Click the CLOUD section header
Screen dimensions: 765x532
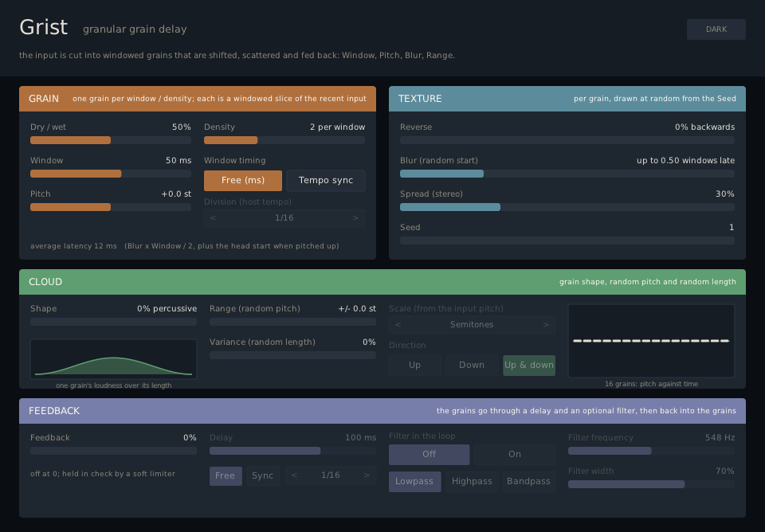point(382,282)
